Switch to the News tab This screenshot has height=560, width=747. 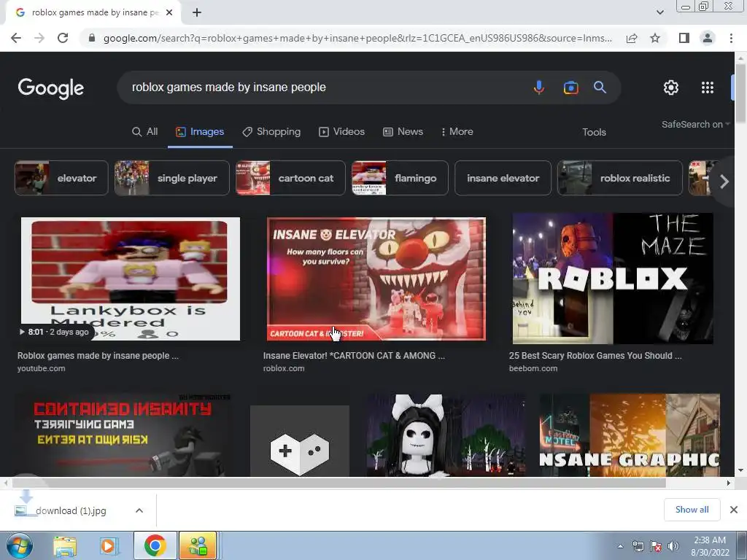(403, 132)
